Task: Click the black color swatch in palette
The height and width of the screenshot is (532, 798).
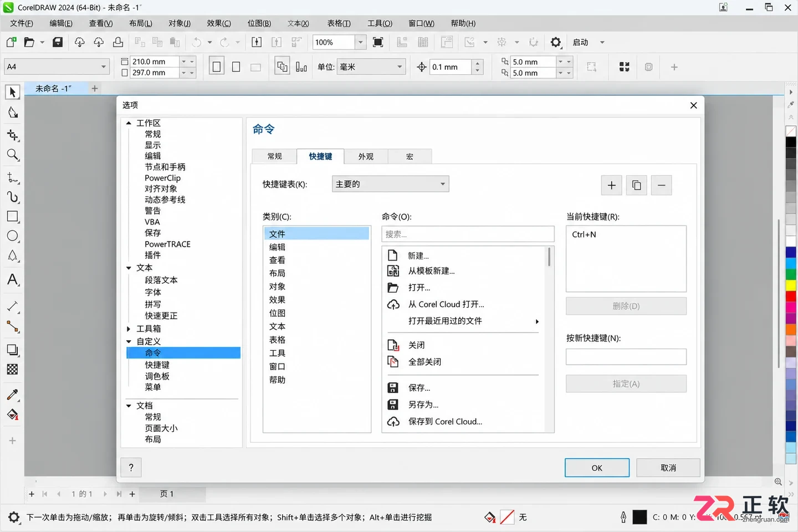Action: (791, 142)
